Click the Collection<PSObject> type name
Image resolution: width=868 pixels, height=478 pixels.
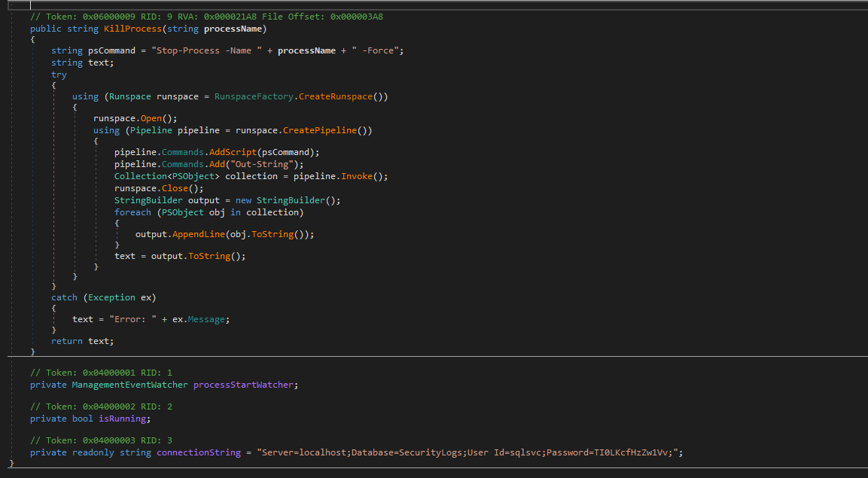coord(167,176)
